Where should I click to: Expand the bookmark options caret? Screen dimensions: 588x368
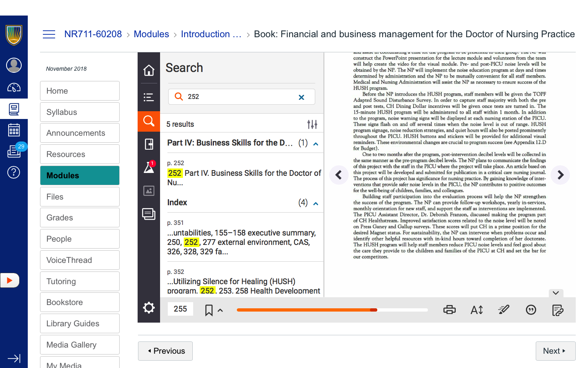pyautogui.click(x=220, y=310)
